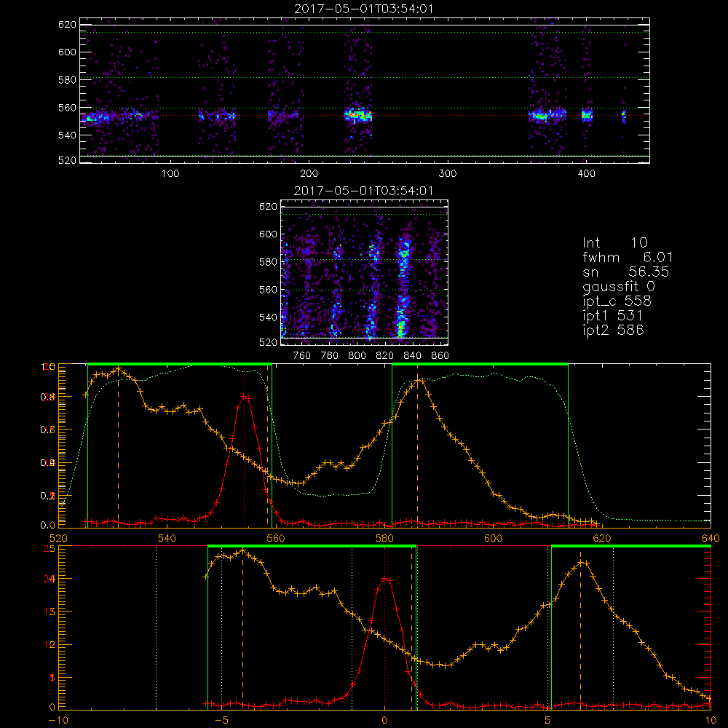Click the '860' tick label under the middle image
This screenshot has width=728, height=728.
[440, 356]
